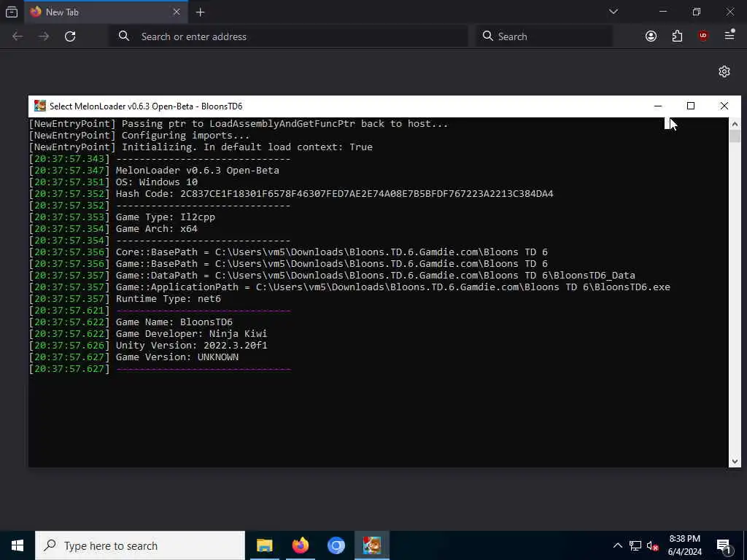Image resolution: width=747 pixels, height=560 pixels.
Task: Show hidden system tray icons
Action: click(x=617, y=545)
